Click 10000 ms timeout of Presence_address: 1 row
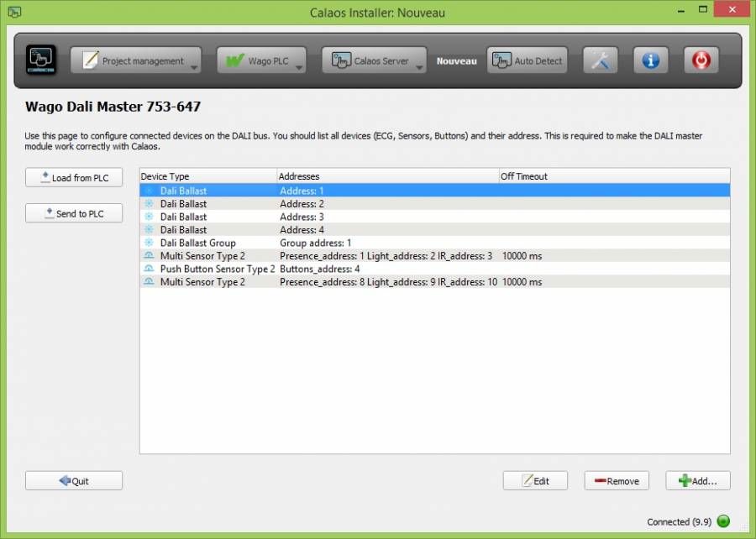756x539 pixels. pyautogui.click(x=522, y=256)
